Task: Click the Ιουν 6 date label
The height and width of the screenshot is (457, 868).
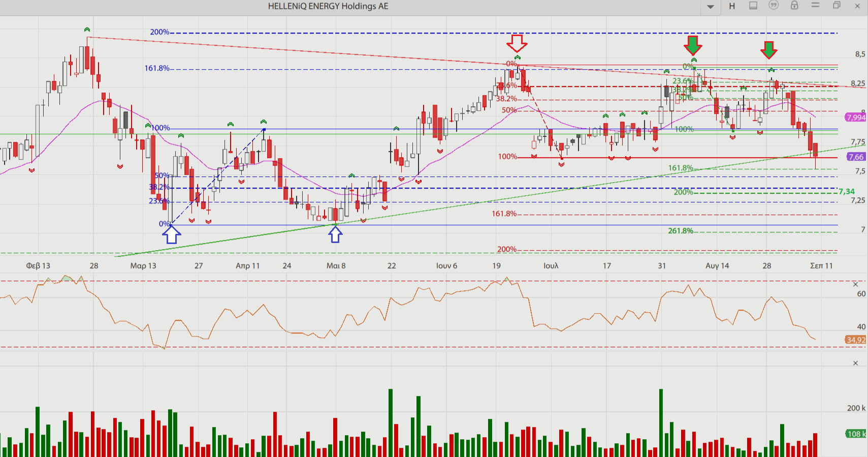Action: pyautogui.click(x=446, y=266)
